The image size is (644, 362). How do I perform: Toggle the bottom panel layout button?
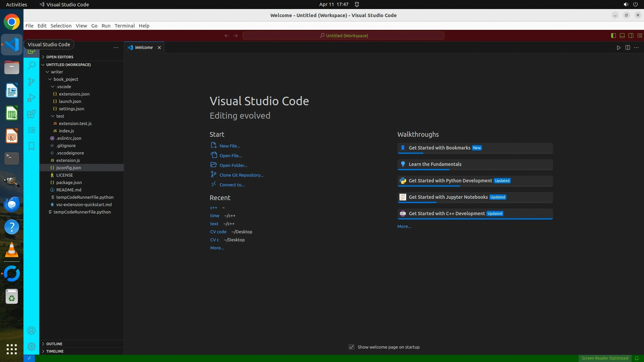pyautogui.click(x=622, y=36)
